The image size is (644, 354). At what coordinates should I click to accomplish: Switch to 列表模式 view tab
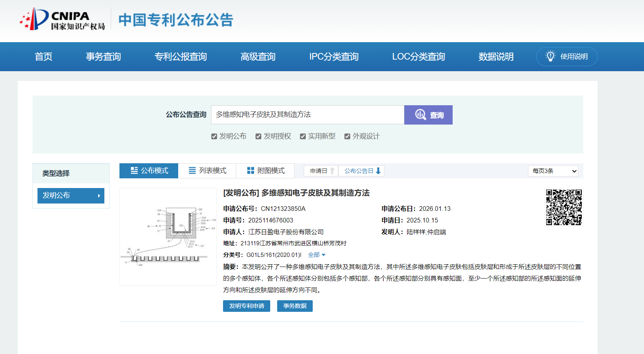pos(207,171)
